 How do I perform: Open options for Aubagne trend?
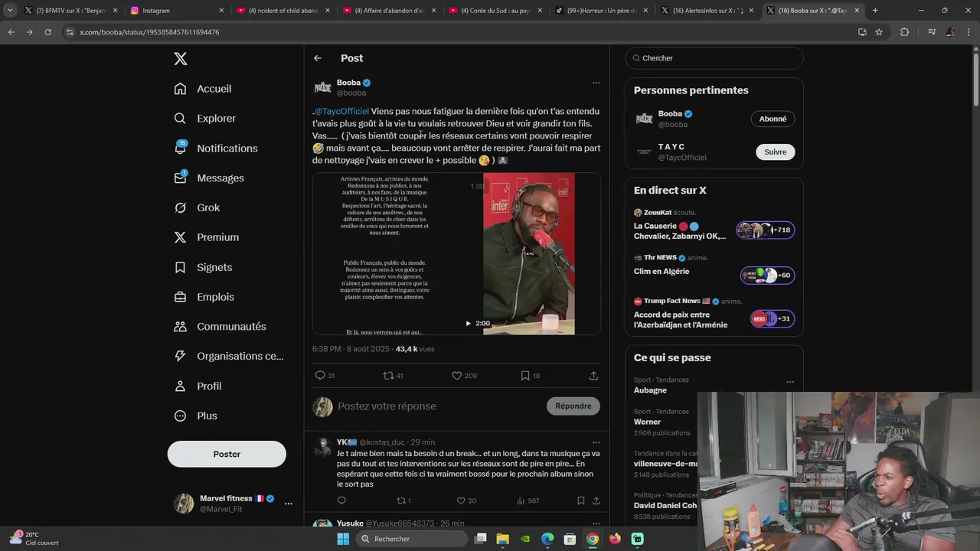[x=790, y=382]
